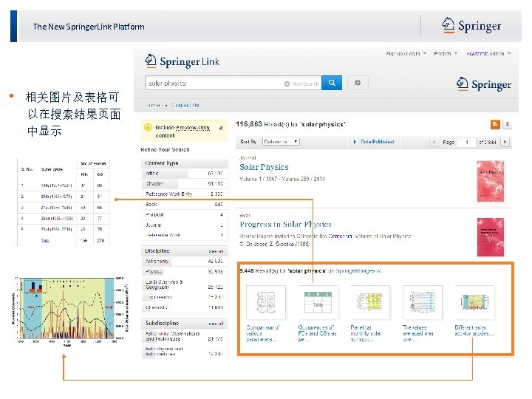The height and width of the screenshot is (399, 532).
Task: Click the Occurrences of FDs and CSs caption
Action: 317,333
